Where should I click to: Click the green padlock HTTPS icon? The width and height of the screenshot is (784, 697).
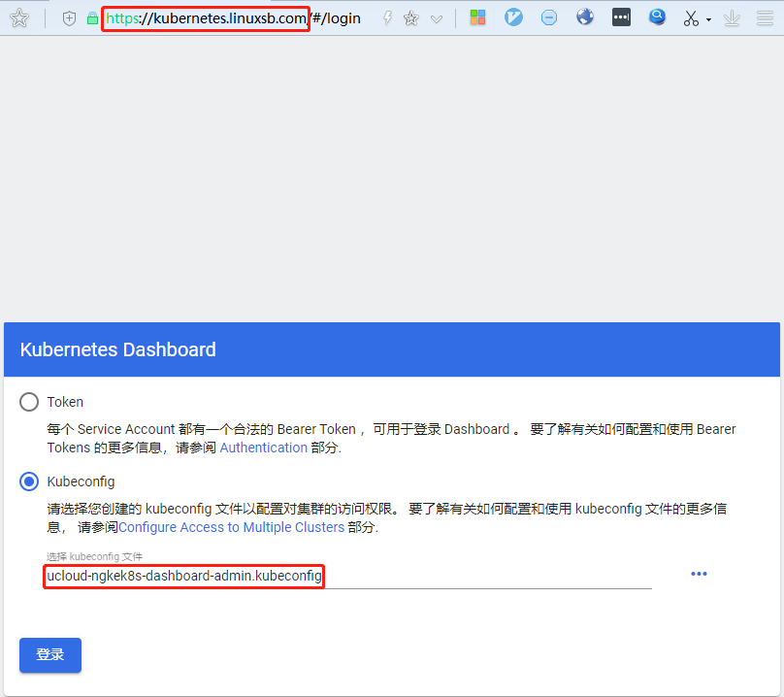pos(92,18)
